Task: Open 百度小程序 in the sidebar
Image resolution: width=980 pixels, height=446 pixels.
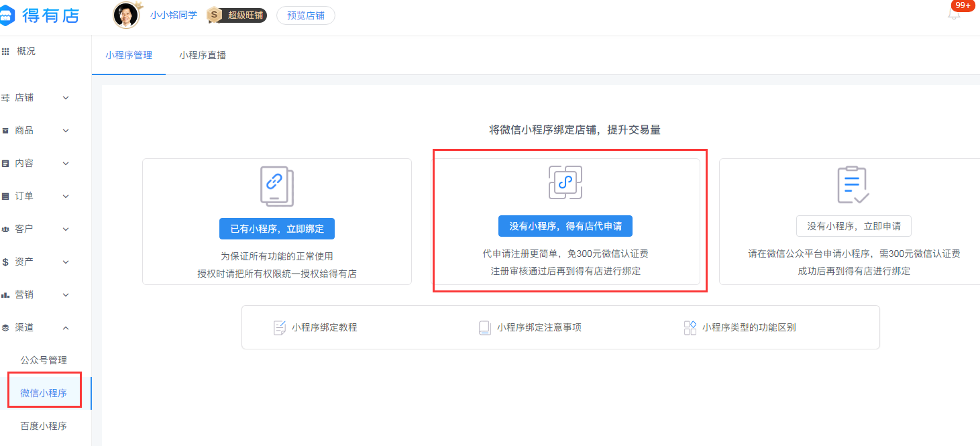Action: [x=44, y=426]
